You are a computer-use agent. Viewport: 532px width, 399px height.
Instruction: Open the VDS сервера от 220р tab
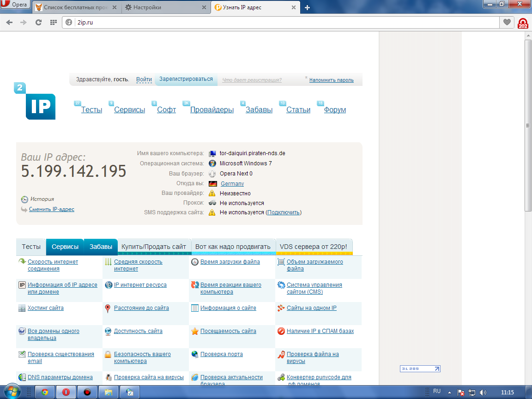click(x=314, y=247)
